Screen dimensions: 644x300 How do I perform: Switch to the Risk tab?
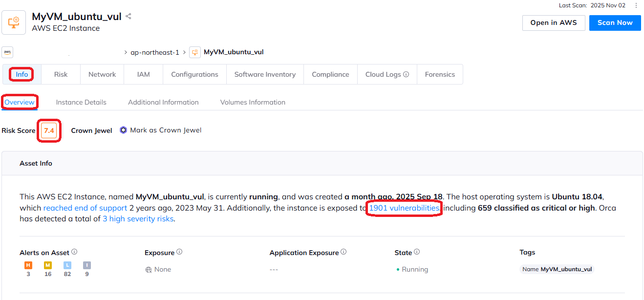tap(61, 74)
